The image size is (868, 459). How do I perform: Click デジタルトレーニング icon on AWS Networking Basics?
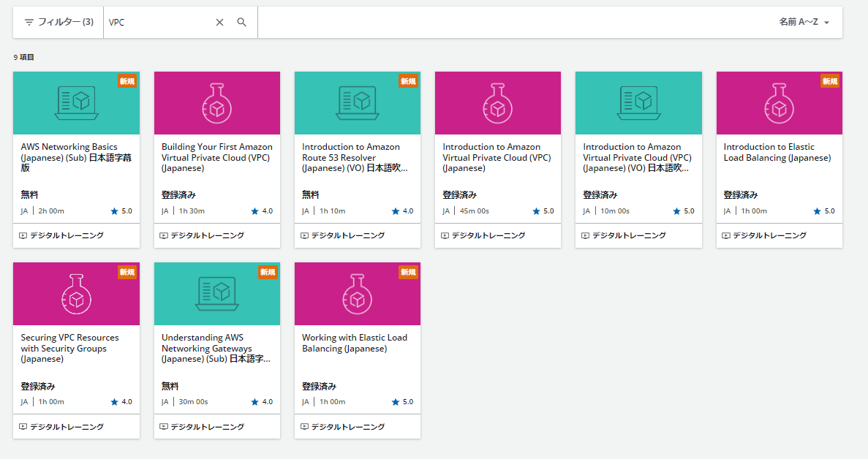click(23, 235)
